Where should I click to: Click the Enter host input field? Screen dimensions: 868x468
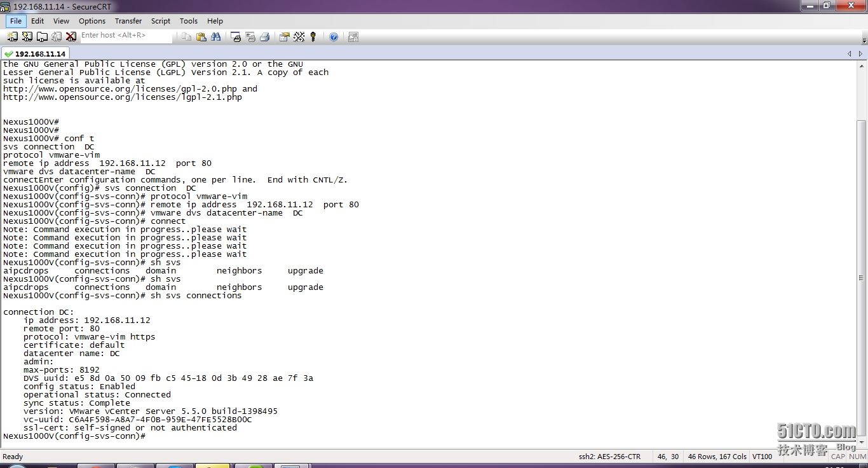(126, 36)
